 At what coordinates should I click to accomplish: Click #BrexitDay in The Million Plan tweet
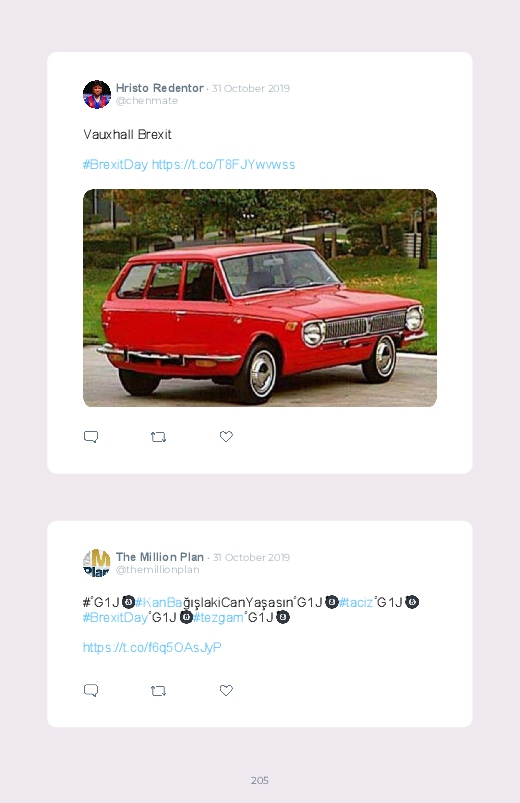tap(115, 618)
